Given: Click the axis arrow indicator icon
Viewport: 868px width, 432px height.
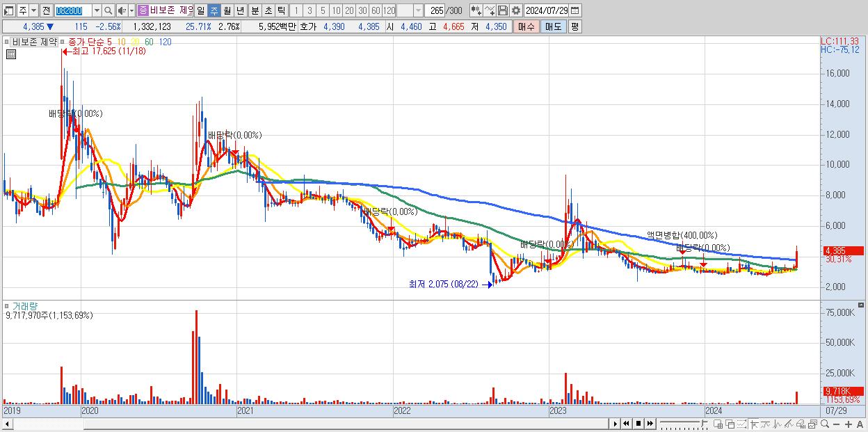Looking at the screenshot, I should [754, 424].
